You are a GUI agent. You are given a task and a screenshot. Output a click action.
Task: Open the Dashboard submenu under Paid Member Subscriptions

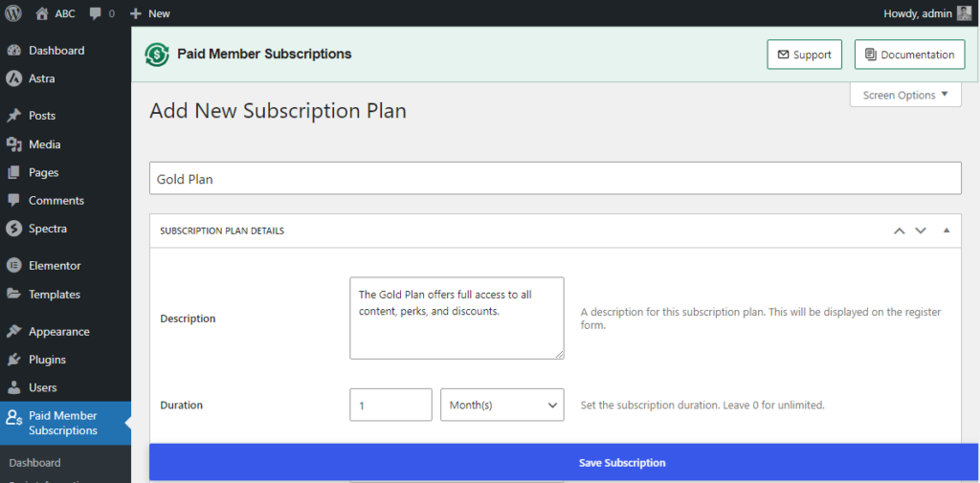pos(35,463)
